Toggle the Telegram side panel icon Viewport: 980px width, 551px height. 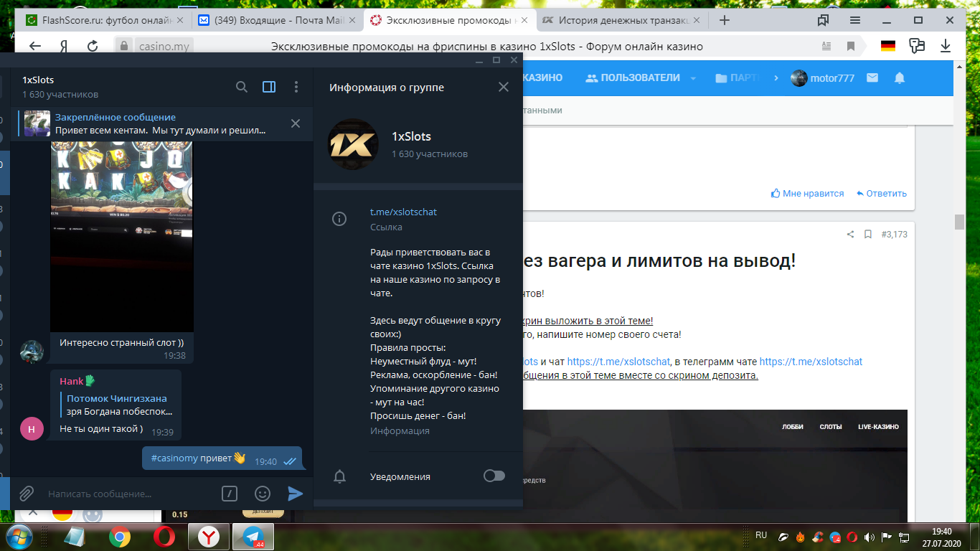269,87
